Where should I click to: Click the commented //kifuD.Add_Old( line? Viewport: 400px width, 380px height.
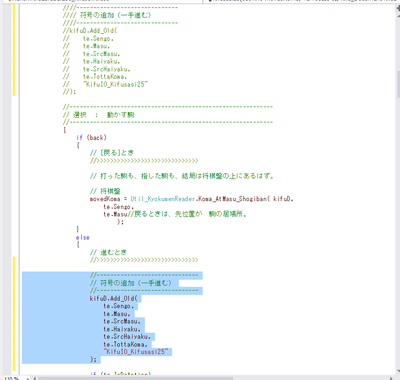tap(90, 31)
